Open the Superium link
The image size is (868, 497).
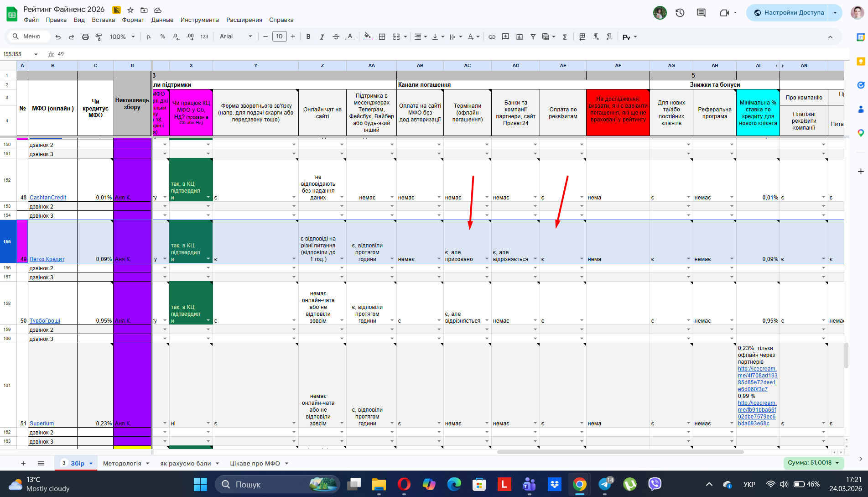pos(42,424)
